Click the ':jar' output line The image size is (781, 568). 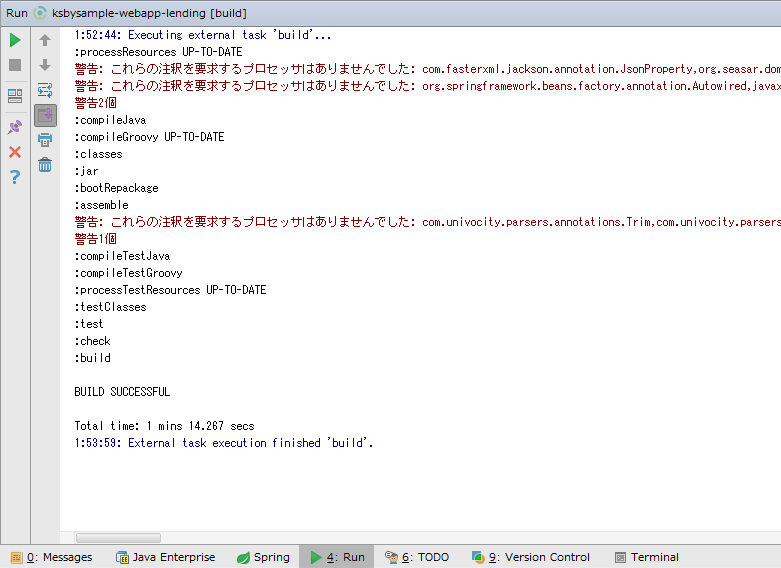86,171
